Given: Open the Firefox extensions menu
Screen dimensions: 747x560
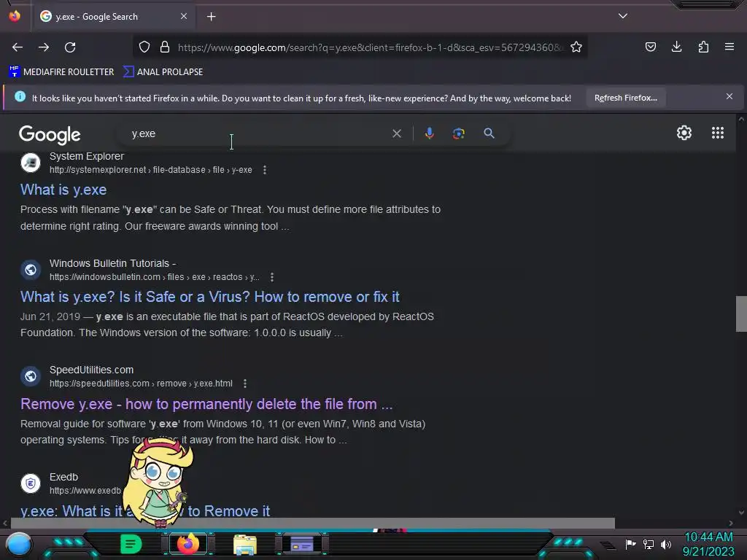Looking at the screenshot, I should click(x=703, y=47).
